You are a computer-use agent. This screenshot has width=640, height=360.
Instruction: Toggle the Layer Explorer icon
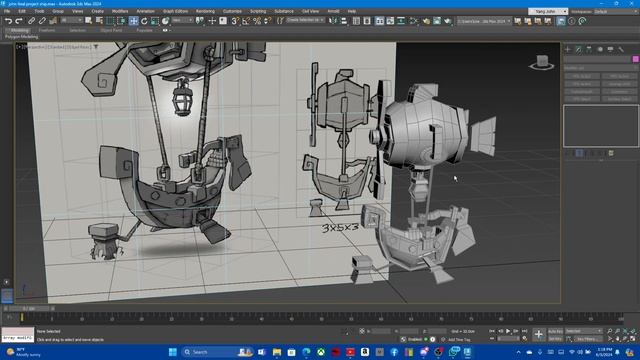pyautogui.click(x=367, y=21)
